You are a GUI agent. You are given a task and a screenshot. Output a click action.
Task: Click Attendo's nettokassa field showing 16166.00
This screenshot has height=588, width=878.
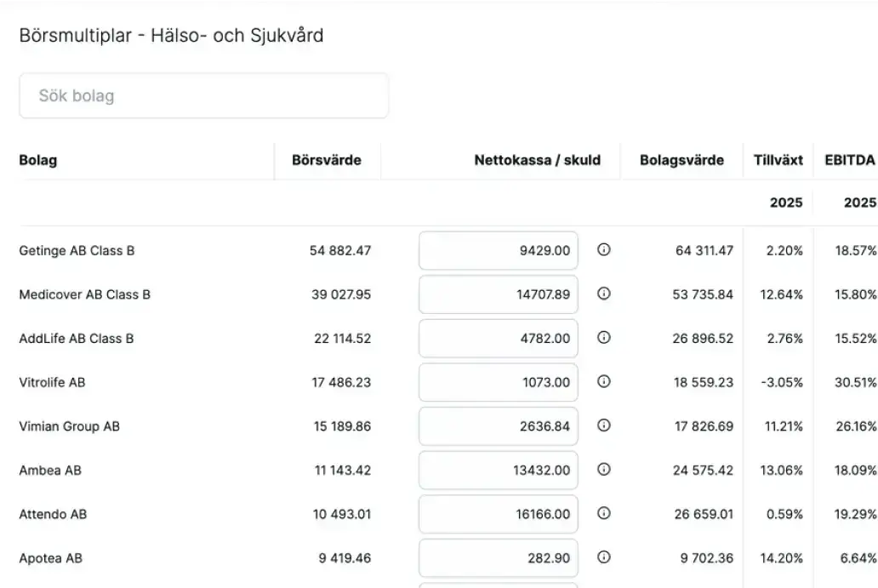click(498, 514)
